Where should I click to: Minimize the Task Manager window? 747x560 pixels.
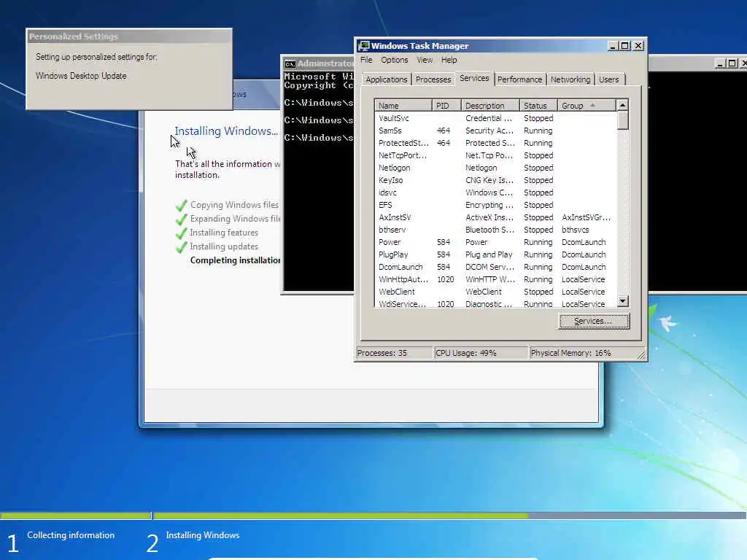click(x=613, y=46)
